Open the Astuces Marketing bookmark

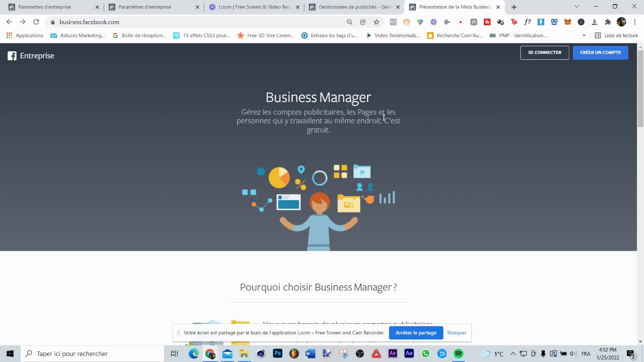coord(77,36)
